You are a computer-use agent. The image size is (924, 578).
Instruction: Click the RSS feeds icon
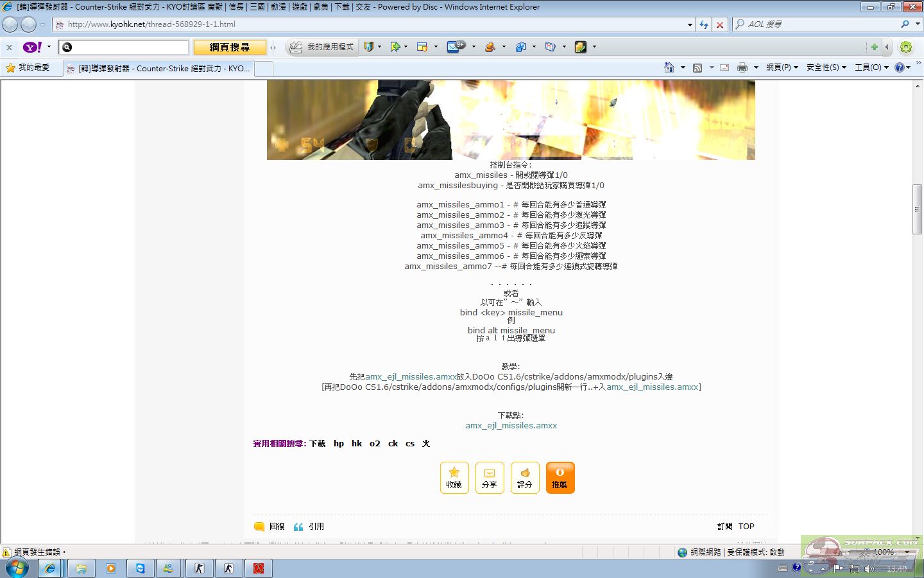pyautogui.click(x=697, y=67)
